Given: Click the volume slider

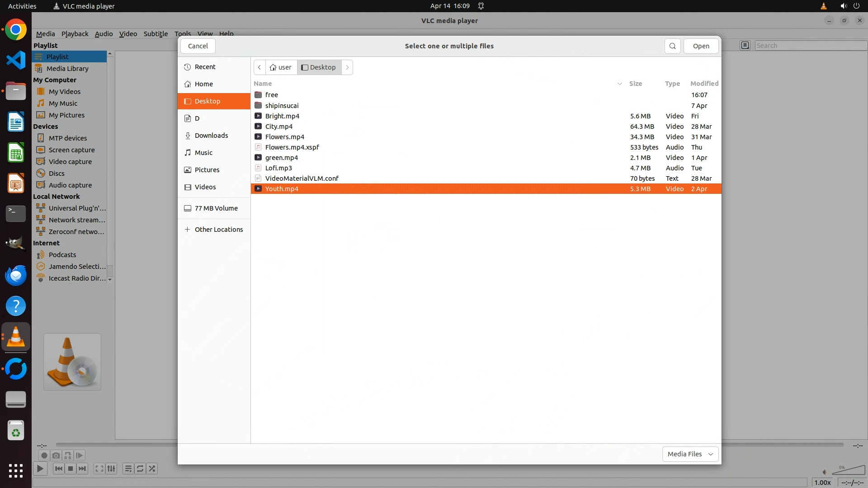Looking at the screenshot, I should pos(848,471).
